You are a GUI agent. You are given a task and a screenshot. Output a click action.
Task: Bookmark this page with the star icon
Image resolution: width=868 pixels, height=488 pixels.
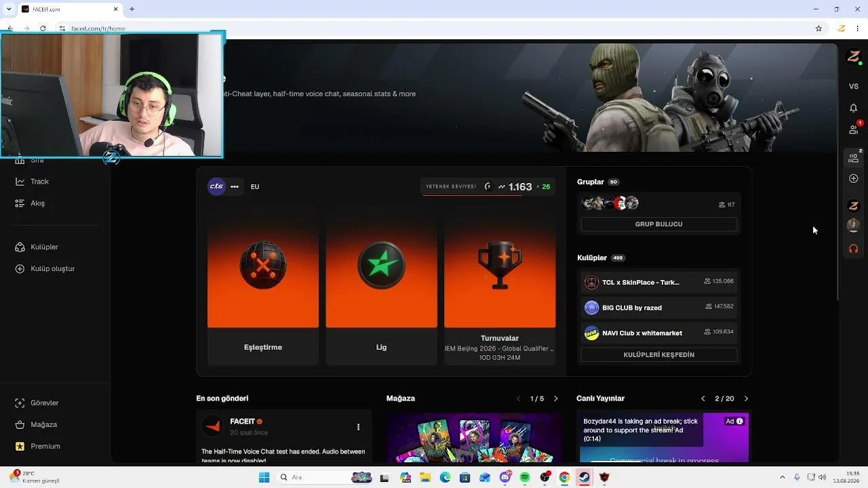(x=818, y=28)
